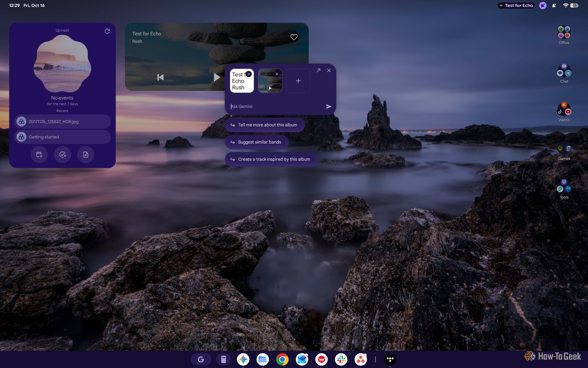Remove the 'Test for Echo Rush' text attachment
Viewport: 588px width, 368px height.
tap(248, 74)
